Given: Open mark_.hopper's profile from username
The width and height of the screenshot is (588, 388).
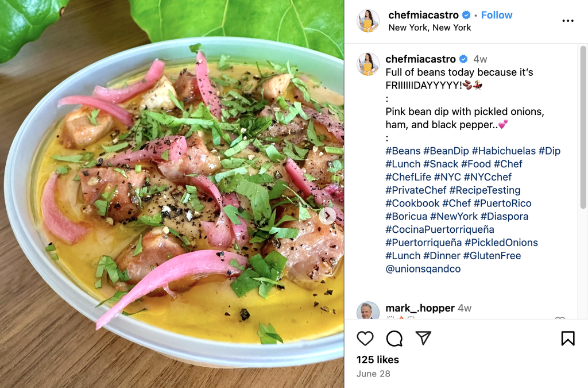Looking at the screenshot, I should [420, 308].
